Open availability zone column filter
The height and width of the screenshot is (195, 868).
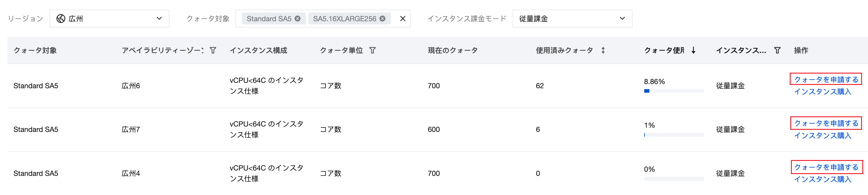[x=213, y=51]
